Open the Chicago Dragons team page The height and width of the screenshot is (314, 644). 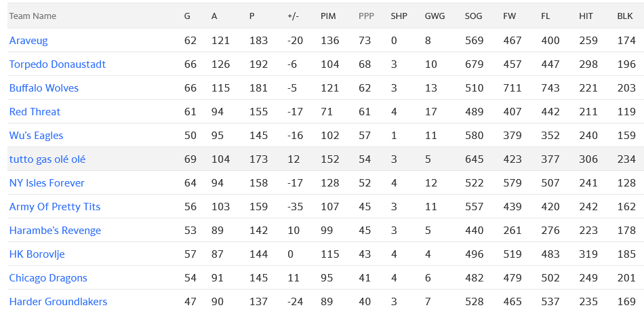coord(48,278)
